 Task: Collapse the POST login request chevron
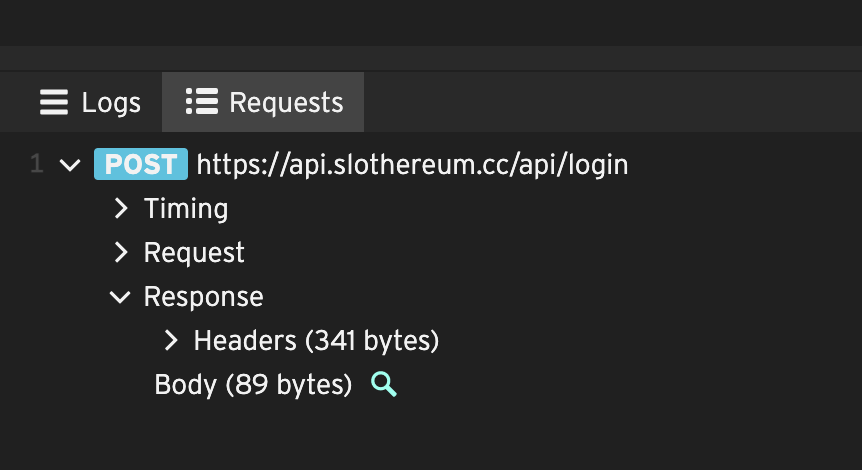[70, 165]
